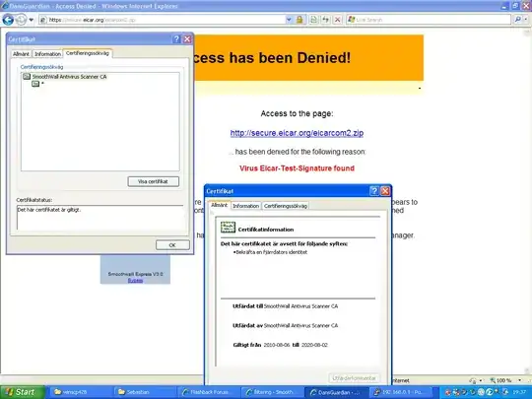532x399 pixels.
Task: Go back with the browser Back arrow
Action: coord(8,20)
